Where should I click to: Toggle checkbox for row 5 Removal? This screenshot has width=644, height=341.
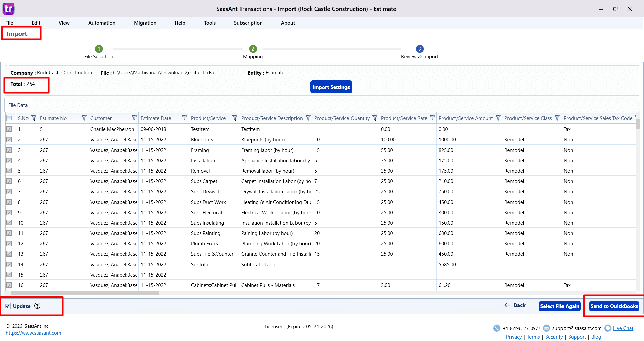(9, 171)
